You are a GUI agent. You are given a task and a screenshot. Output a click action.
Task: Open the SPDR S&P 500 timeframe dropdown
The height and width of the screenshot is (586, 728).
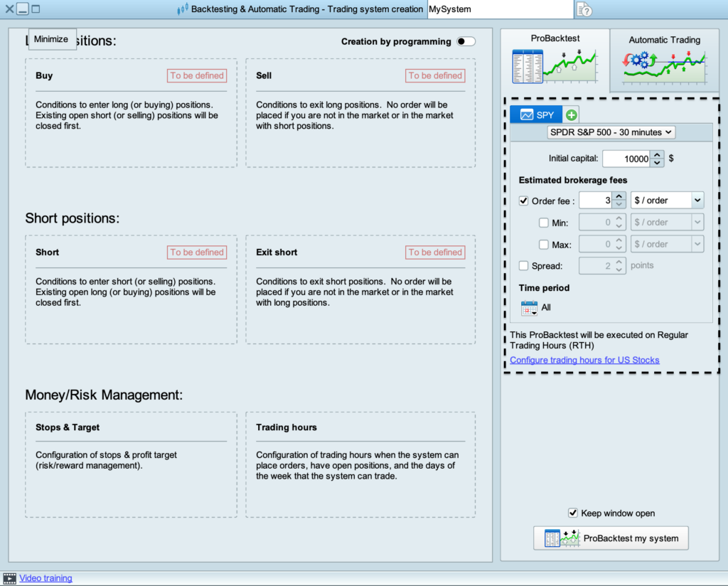tap(611, 132)
